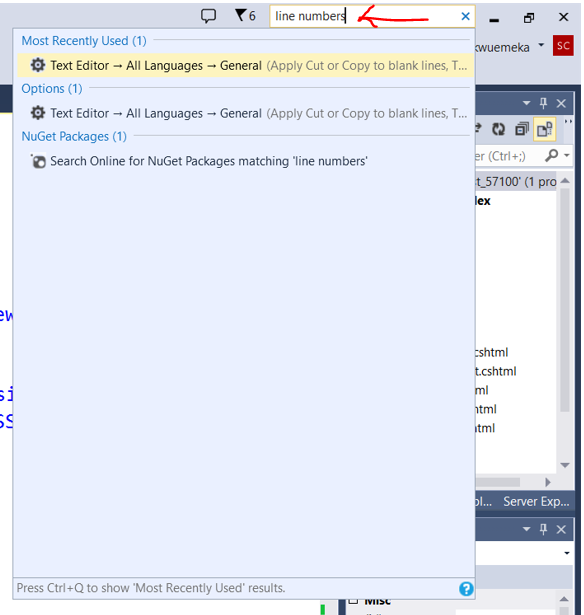Click the Most Recently Used category header
Image resolution: width=584 pixels, height=615 pixels.
(84, 41)
